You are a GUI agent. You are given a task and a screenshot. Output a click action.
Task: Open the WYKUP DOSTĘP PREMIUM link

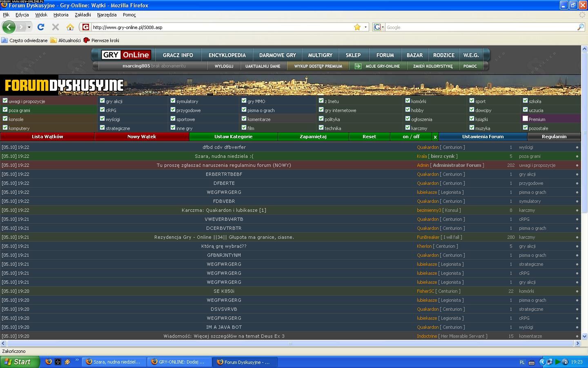[318, 66]
